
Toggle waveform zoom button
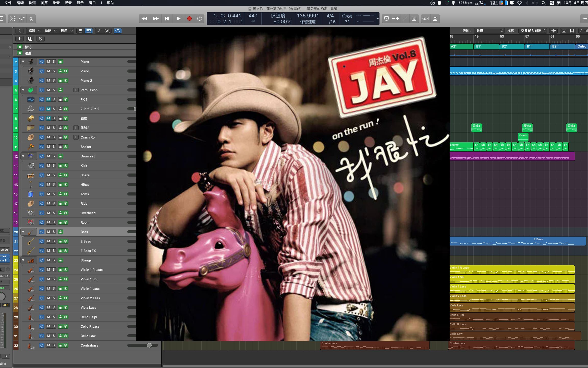click(554, 31)
